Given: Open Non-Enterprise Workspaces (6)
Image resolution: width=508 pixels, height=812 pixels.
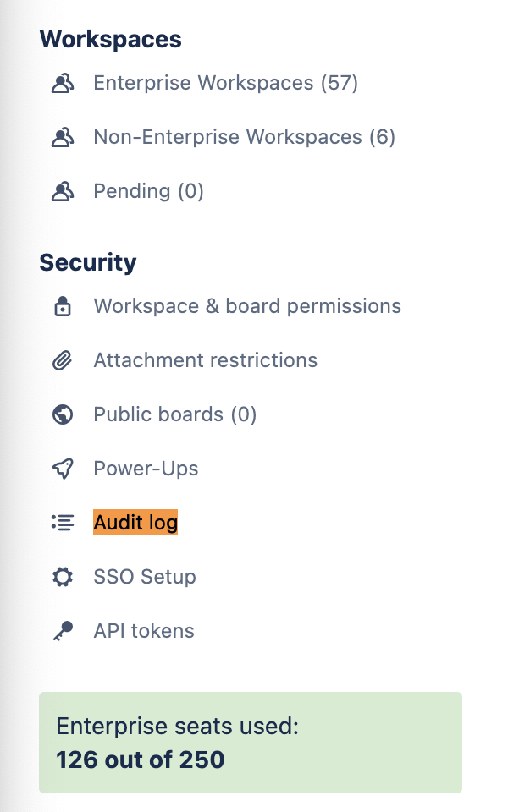Looking at the screenshot, I should (243, 137).
